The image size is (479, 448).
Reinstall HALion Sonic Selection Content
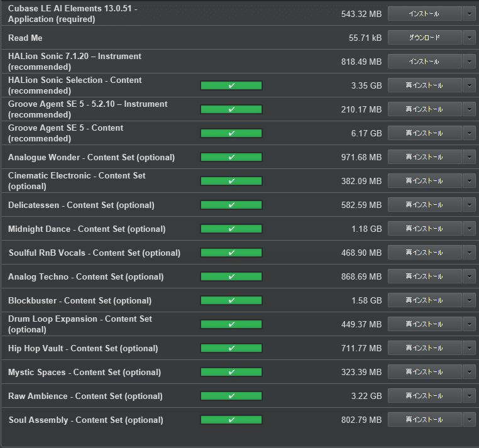[424, 85]
